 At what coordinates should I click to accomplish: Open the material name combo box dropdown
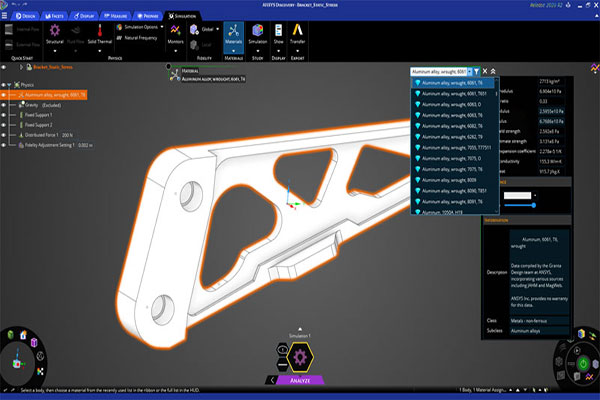point(468,72)
